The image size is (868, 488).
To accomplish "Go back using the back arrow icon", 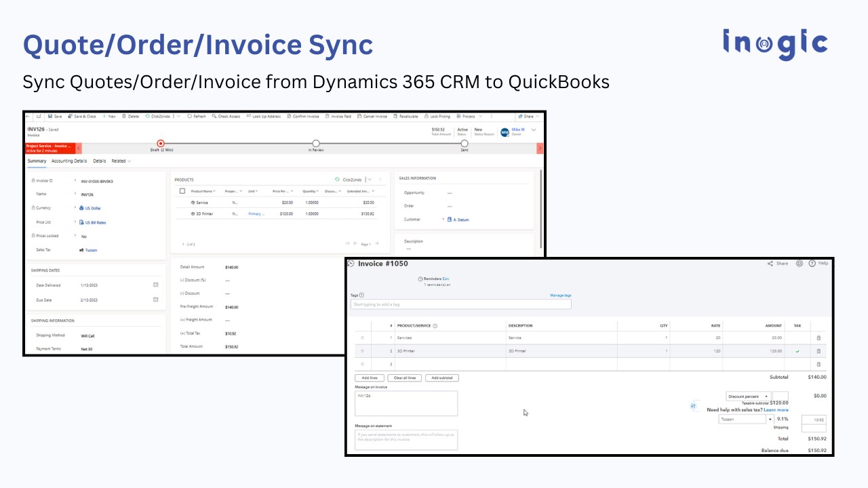I will pos(28,116).
